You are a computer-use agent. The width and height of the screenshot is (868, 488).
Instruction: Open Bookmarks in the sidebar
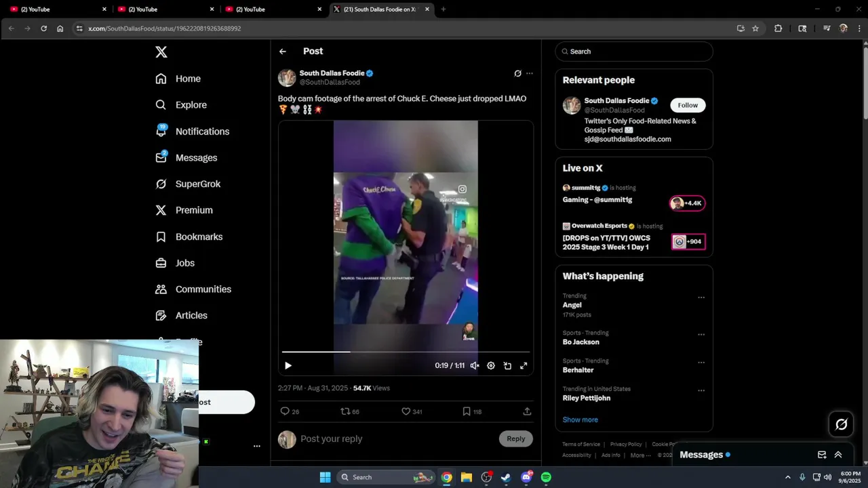pyautogui.click(x=189, y=237)
